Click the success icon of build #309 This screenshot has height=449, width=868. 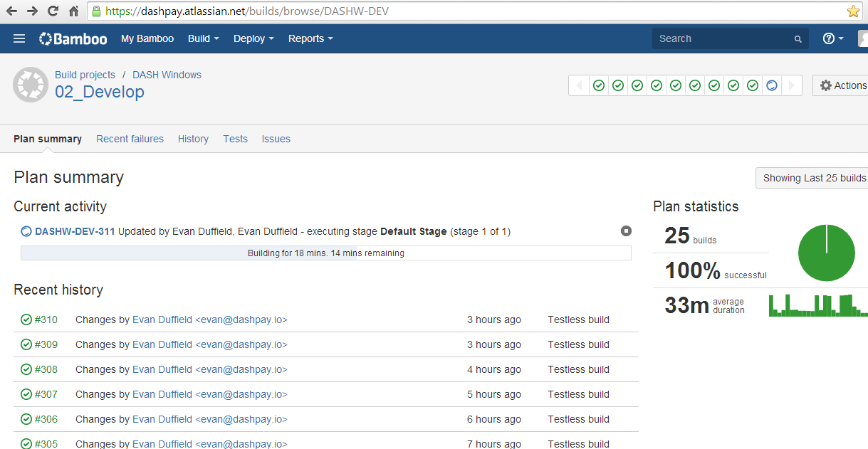tap(26, 344)
